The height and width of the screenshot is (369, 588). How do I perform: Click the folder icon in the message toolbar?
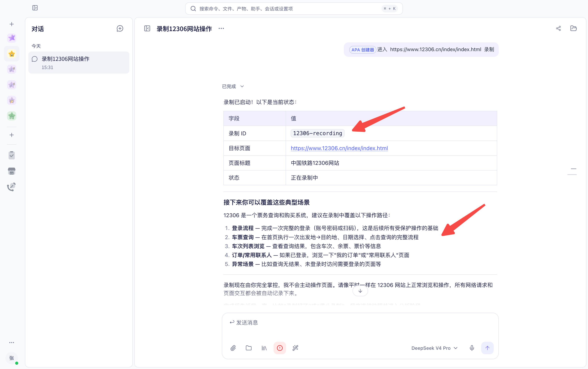pyautogui.click(x=249, y=348)
